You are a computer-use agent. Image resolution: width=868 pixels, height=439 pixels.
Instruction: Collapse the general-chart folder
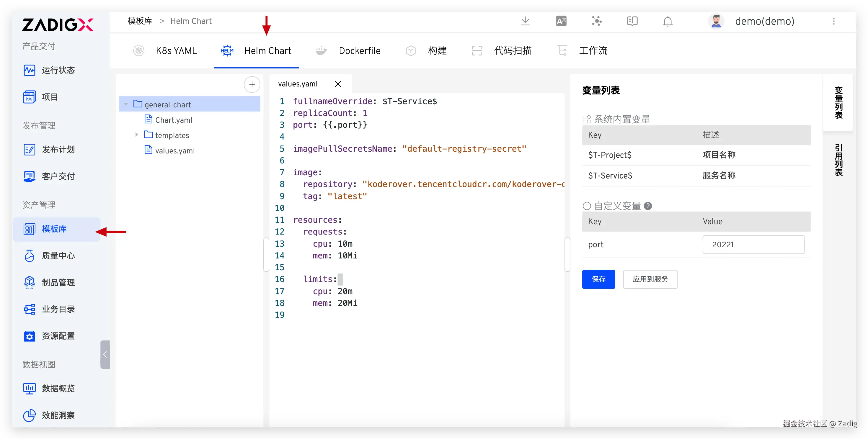click(x=126, y=104)
